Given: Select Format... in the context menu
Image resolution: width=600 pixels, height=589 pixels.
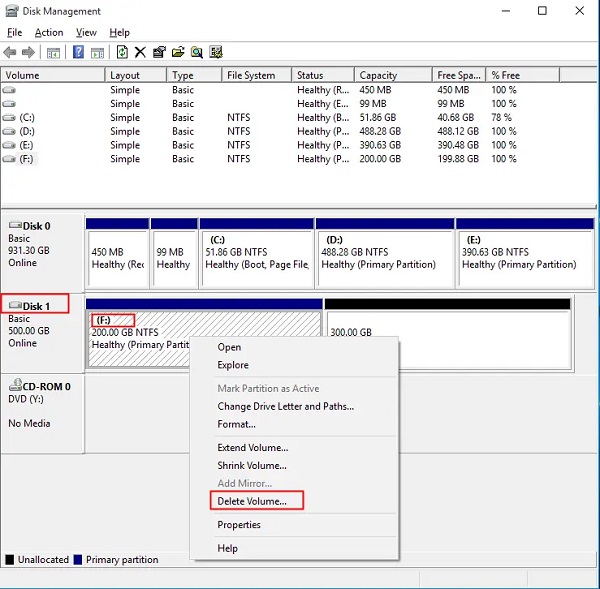Looking at the screenshot, I should pyautogui.click(x=236, y=424).
